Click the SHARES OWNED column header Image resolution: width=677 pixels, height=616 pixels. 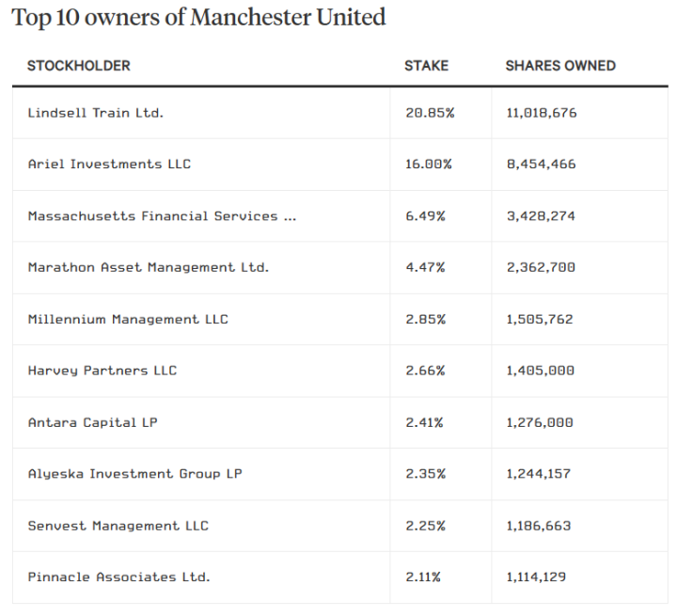coord(560,66)
